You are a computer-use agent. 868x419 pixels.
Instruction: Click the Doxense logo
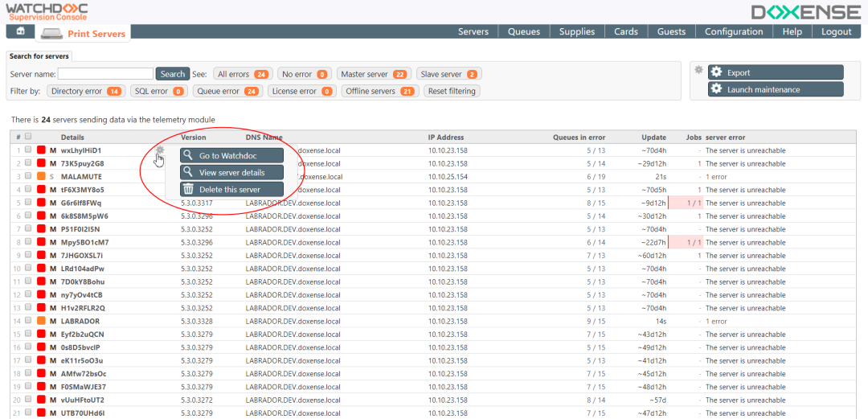805,11
